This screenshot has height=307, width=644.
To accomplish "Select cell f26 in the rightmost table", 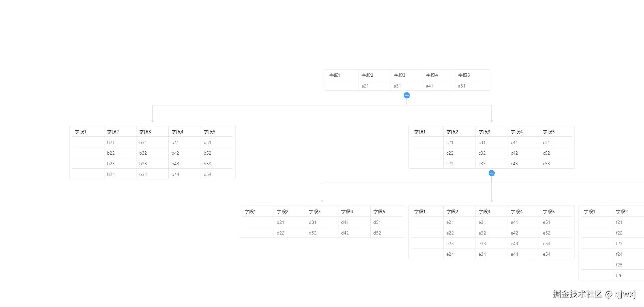I will (x=619, y=275).
